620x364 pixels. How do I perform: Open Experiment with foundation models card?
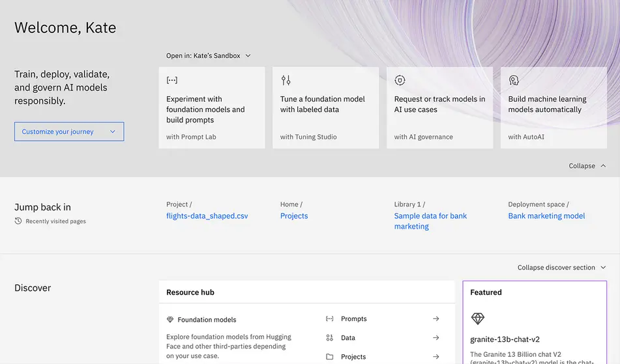(212, 107)
